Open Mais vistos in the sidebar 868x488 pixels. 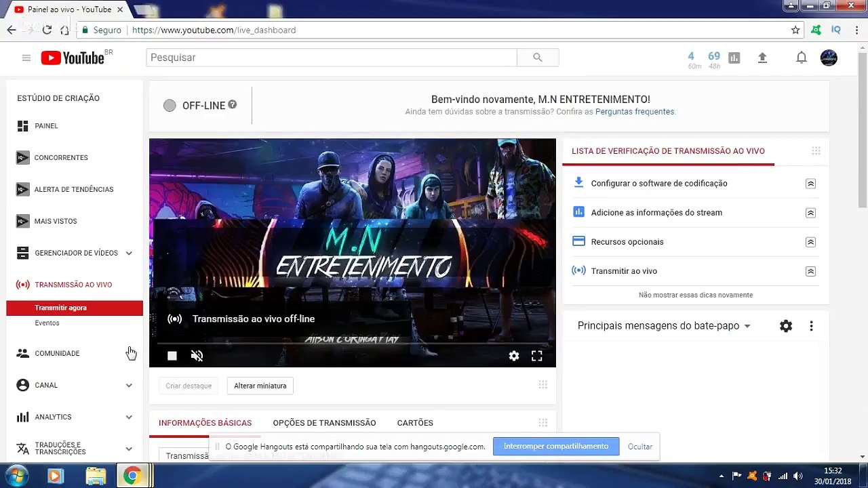click(56, 222)
